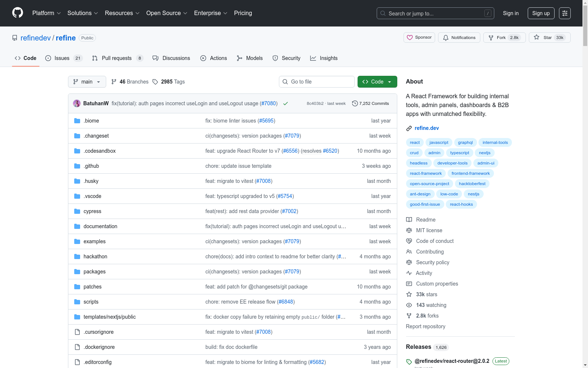588x368 pixels.
Task: Click the .dockerignore file icon
Action: pyautogui.click(x=77, y=347)
